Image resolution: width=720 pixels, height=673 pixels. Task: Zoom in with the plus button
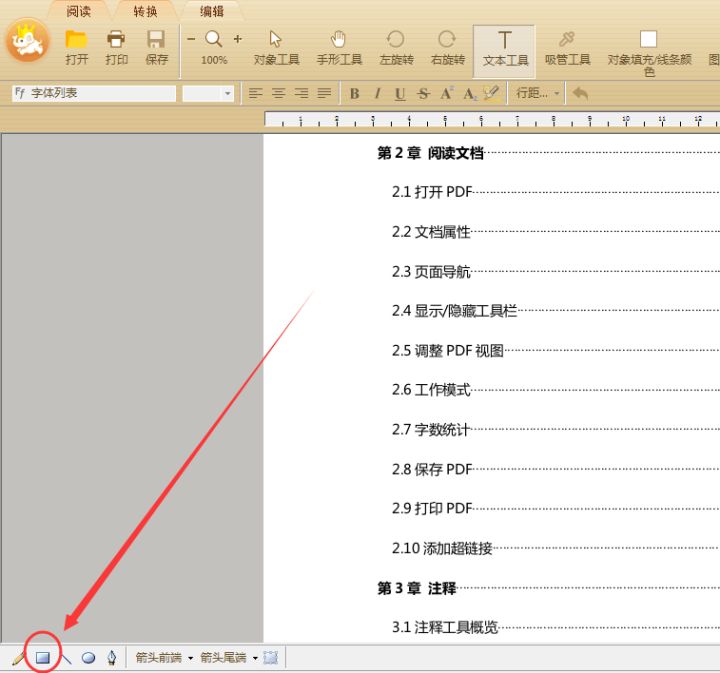[237, 39]
